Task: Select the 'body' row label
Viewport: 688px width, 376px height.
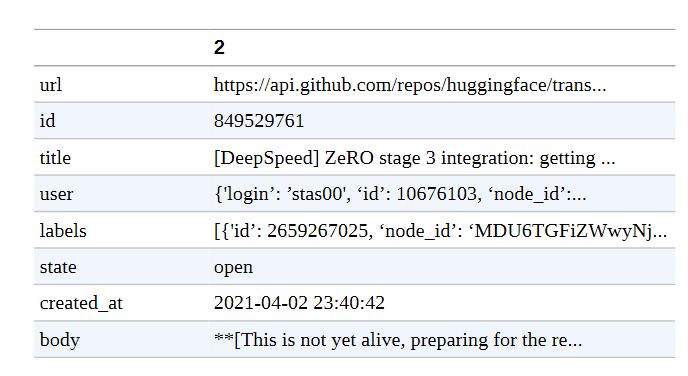Action: coord(60,340)
